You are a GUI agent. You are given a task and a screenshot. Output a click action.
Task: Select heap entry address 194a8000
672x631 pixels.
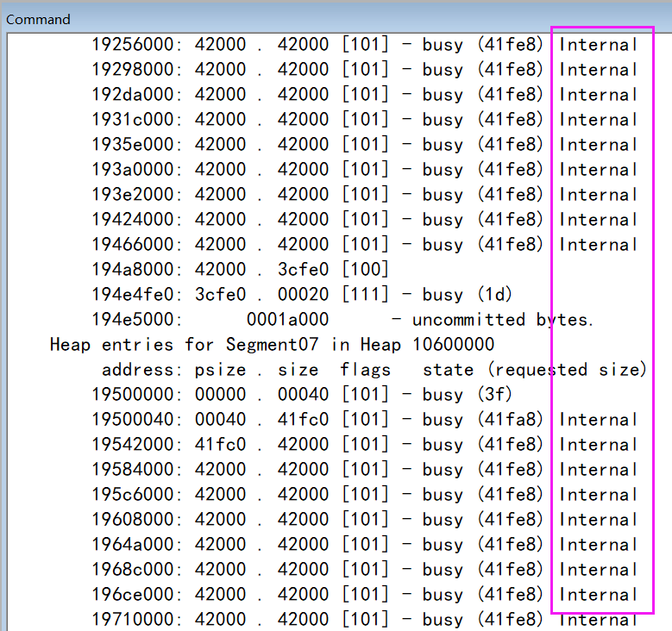[136, 269]
